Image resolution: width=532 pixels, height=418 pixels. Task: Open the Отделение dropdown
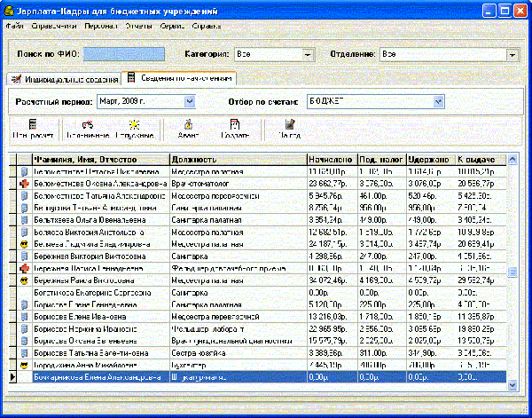[512, 55]
